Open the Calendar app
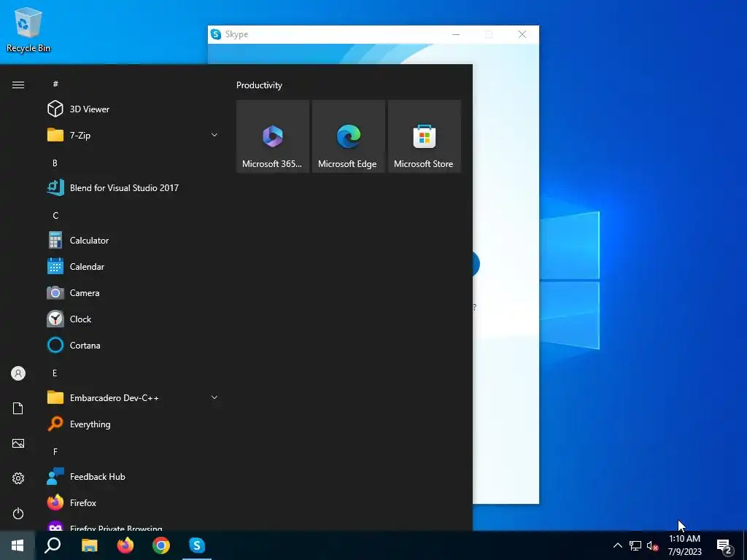Image resolution: width=747 pixels, height=560 pixels. [133, 267]
